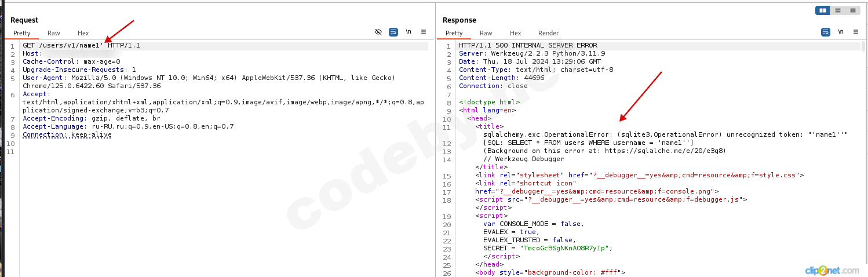Switch Request view to the Raw tab
Image resolution: width=868 pixels, height=277 pixels.
(x=54, y=33)
